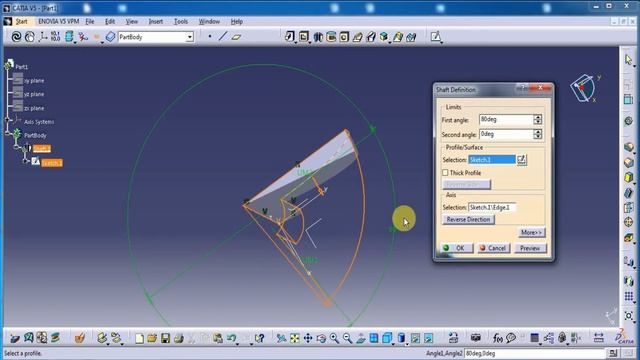Toggle Hide/Show icon in bottom toolbar
This screenshot has height=360, width=640.
(x=415, y=338)
